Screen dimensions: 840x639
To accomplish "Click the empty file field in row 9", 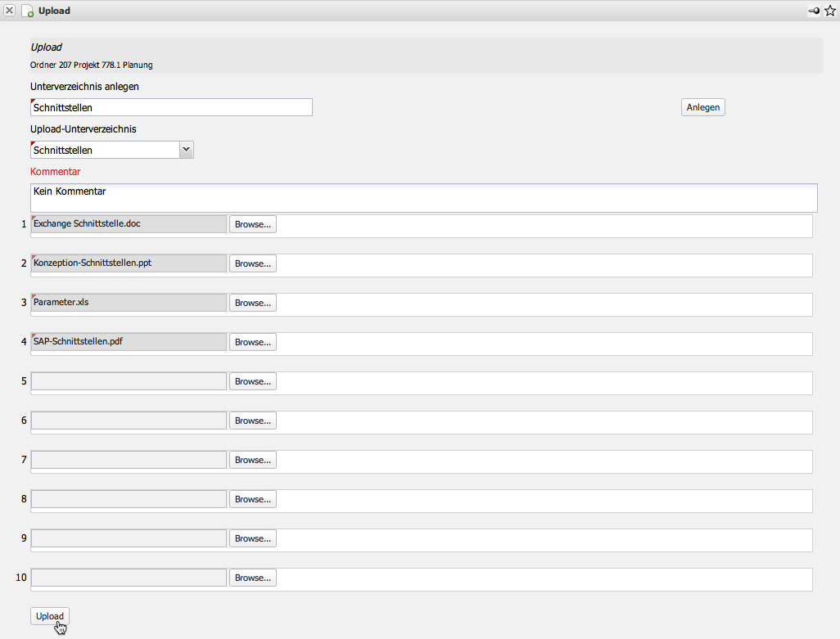I will pyautogui.click(x=129, y=538).
